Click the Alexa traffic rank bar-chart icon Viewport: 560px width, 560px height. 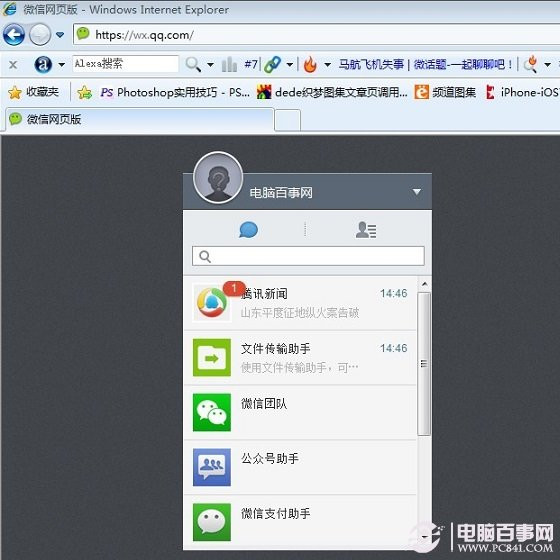(229, 64)
